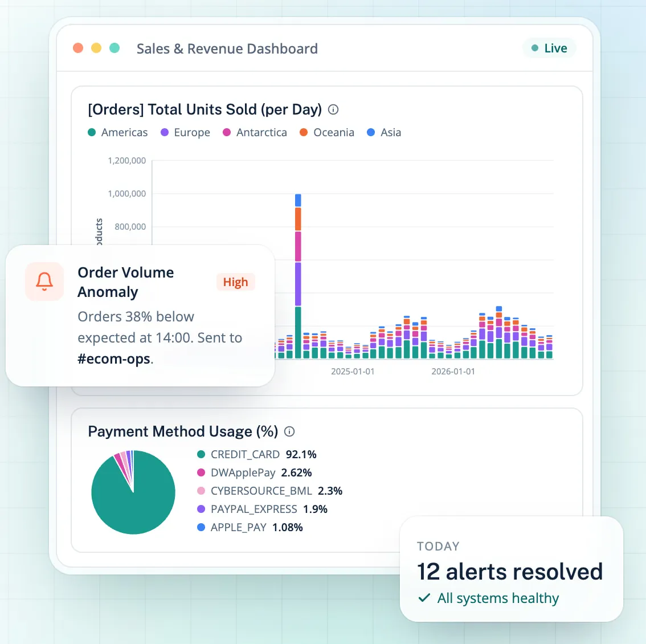The image size is (646, 644).
Task: Open the #ecom-ops channel link
Action: 114,358
